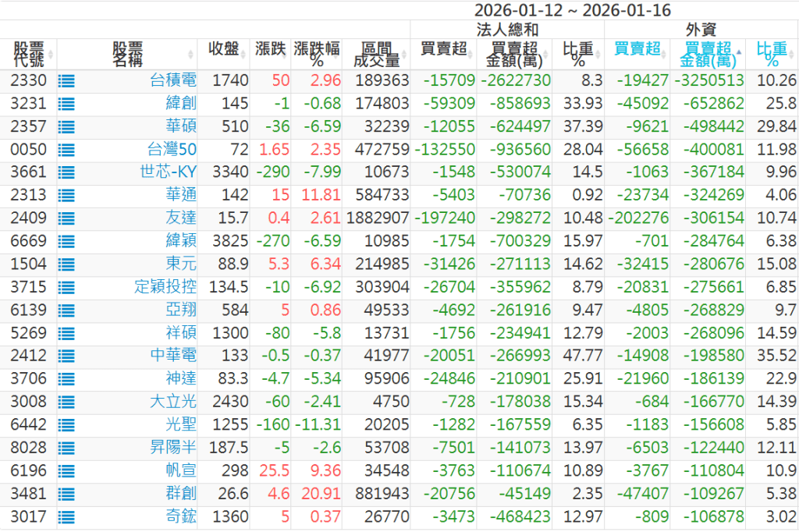Open the list icon for stock 3017
Image resolution: width=799 pixels, height=532 pixels.
pyautogui.click(x=66, y=516)
